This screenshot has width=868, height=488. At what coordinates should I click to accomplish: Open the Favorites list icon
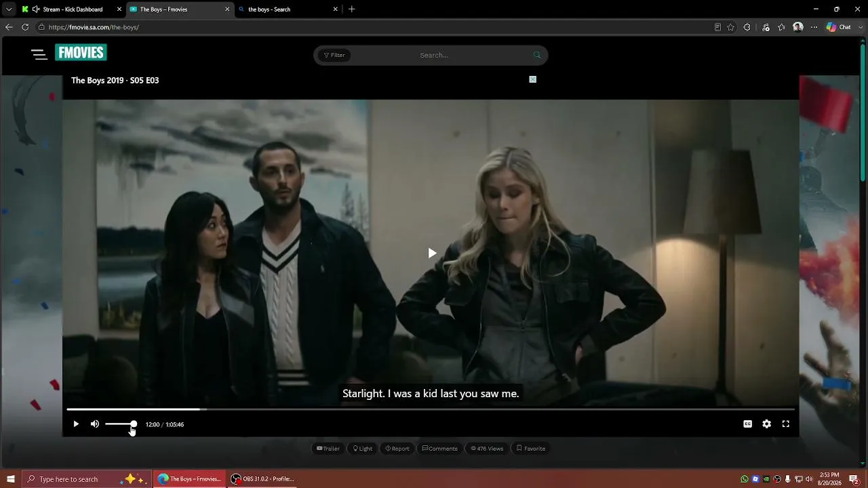click(x=782, y=27)
